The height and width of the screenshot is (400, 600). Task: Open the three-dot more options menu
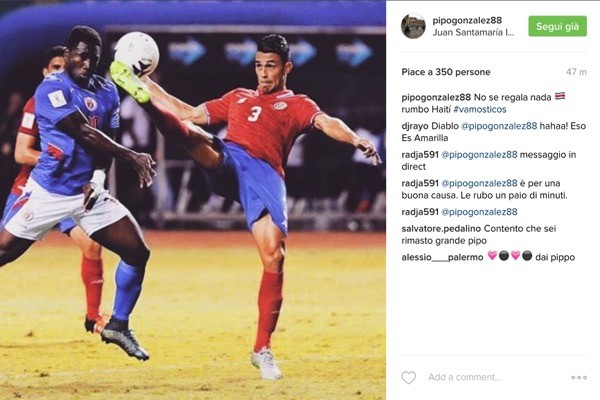(579, 377)
